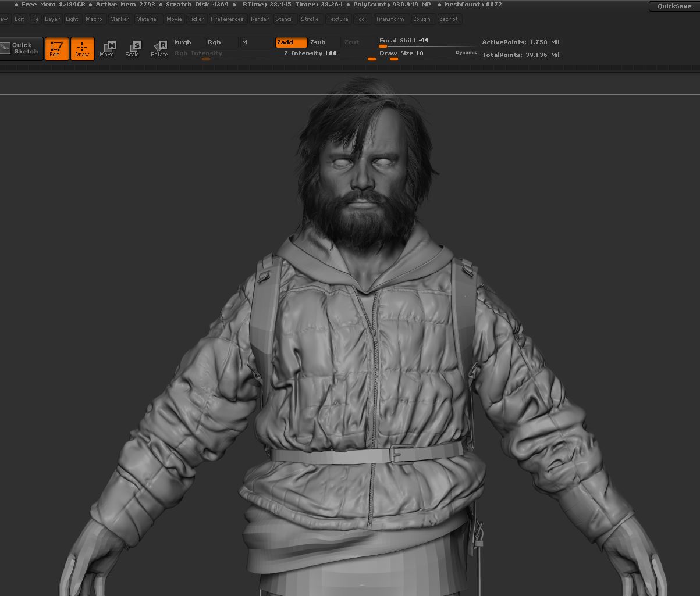Activate the Scale tool

(133, 48)
